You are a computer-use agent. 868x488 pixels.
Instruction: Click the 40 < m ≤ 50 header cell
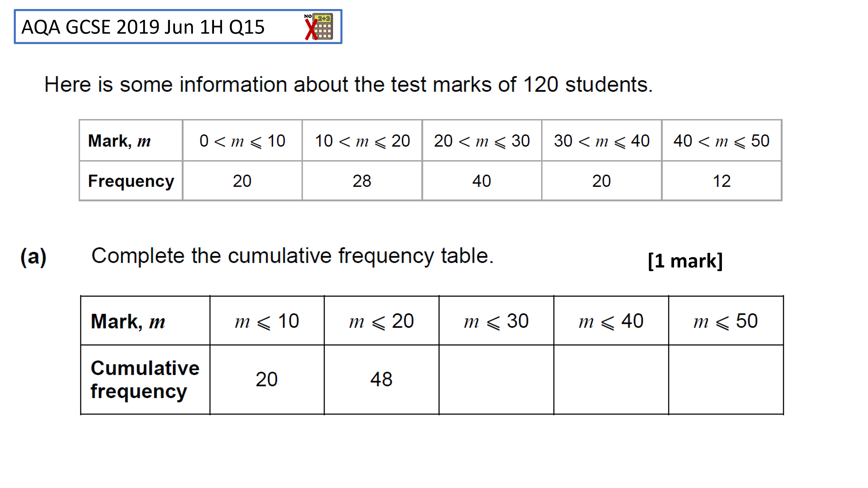pyautogui.click(x=722, y=141)
